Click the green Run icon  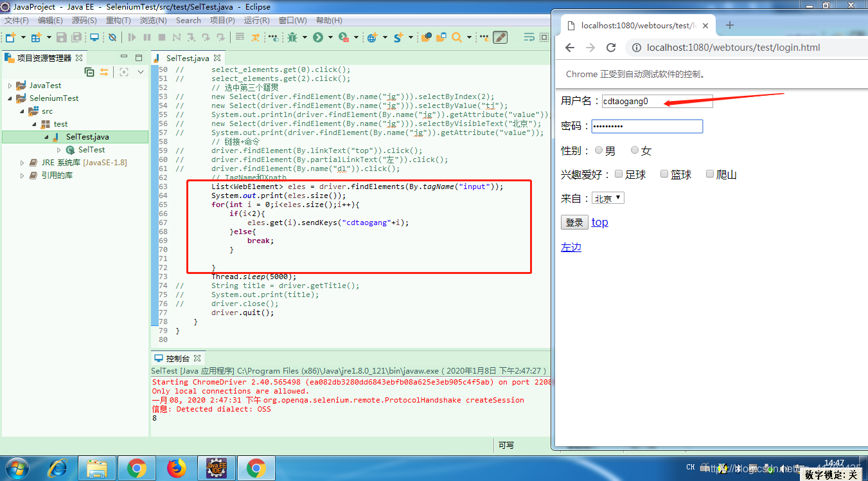click(x=318, y=37)
